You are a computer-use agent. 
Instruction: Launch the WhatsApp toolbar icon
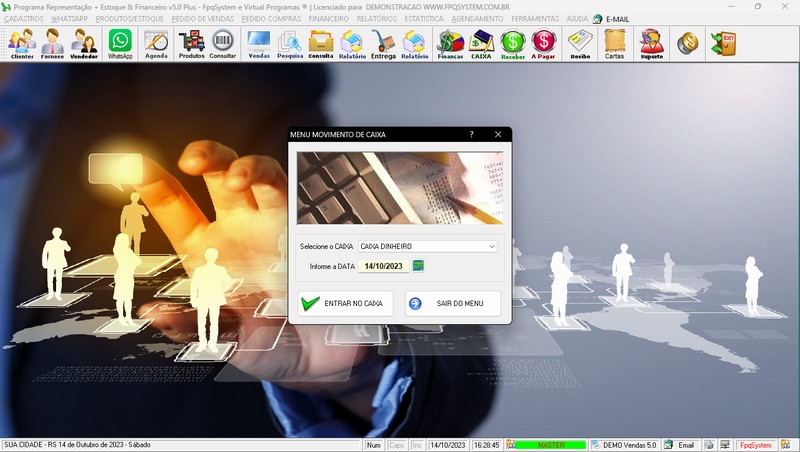click(120, 44)
